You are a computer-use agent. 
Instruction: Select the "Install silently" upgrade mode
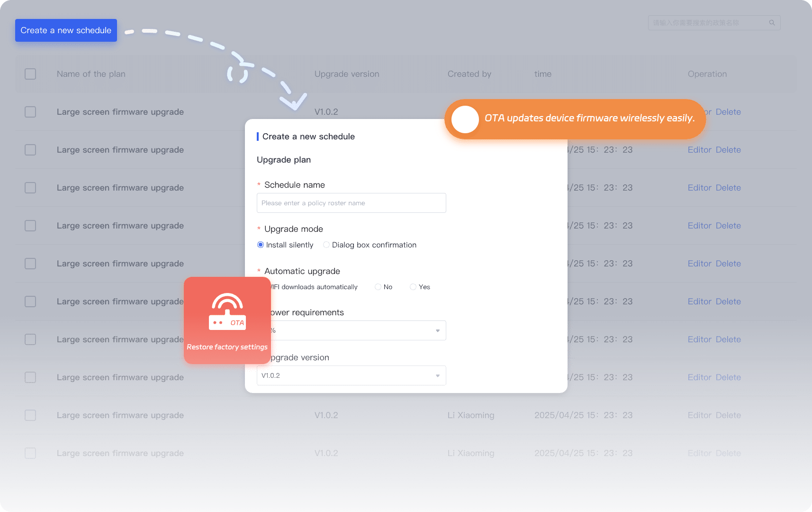(x=261, y=245)
